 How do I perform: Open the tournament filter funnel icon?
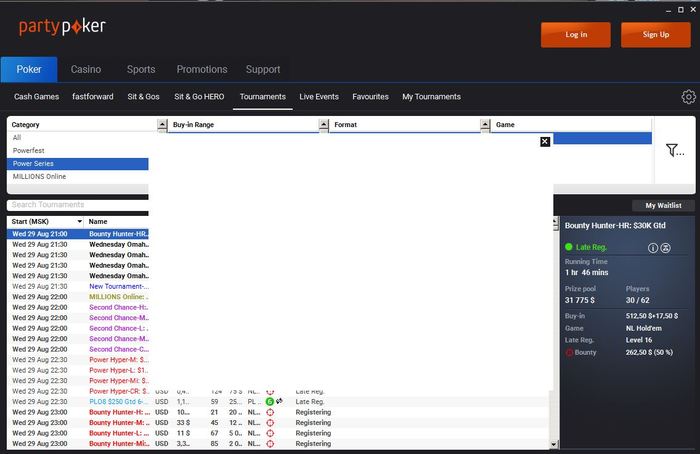675,150
